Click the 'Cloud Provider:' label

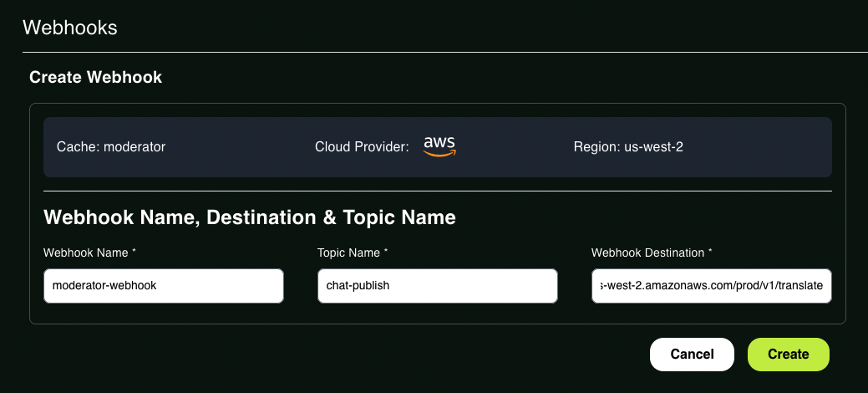(362, 147)
